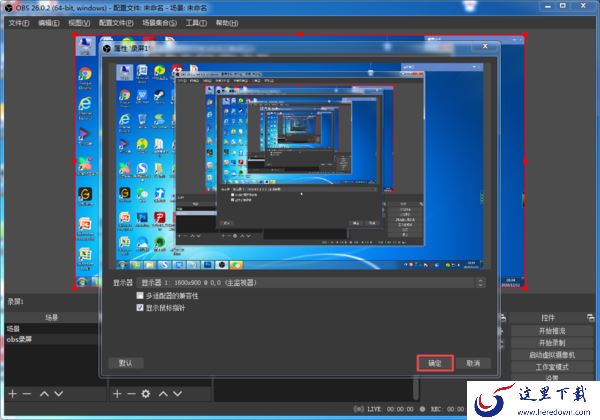Click the LIVE 00:00:00 timer text
Viewport: 600px width, 420px height.
pyautogui.click(x=390, y=409)
